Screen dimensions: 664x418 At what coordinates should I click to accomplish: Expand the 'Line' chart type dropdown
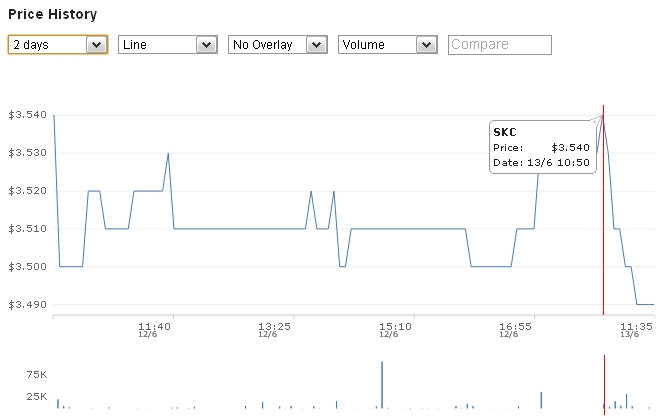[x=167, y=45]
